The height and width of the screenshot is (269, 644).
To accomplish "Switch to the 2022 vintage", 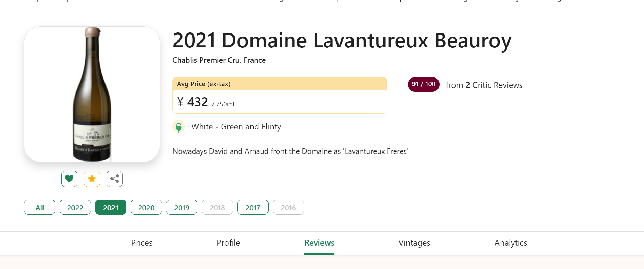I will coord(75,207).
